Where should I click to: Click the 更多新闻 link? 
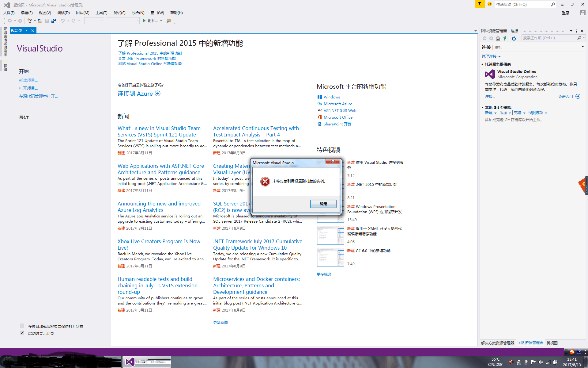click(x=221, y=322)
